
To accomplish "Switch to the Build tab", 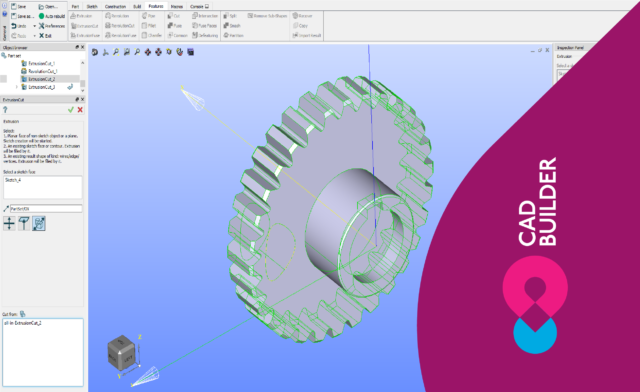I will click(x=137, y=7).
